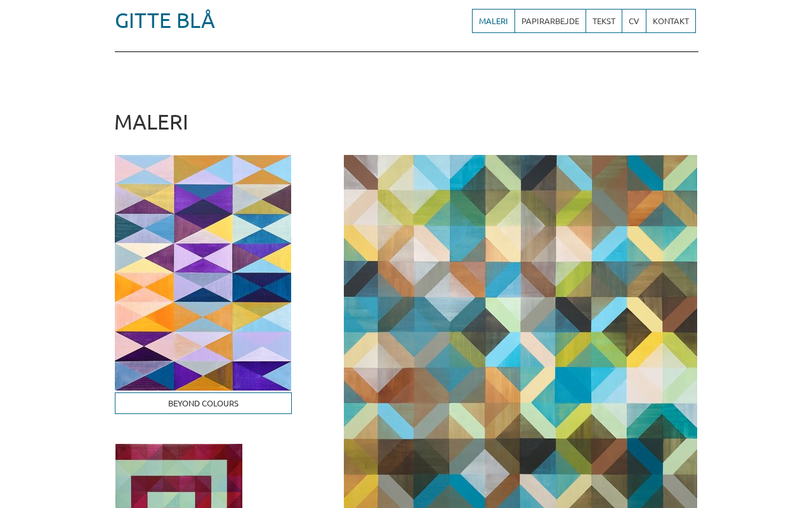
Task: Open the MALERI navigation tab
Action: [494, 21]
